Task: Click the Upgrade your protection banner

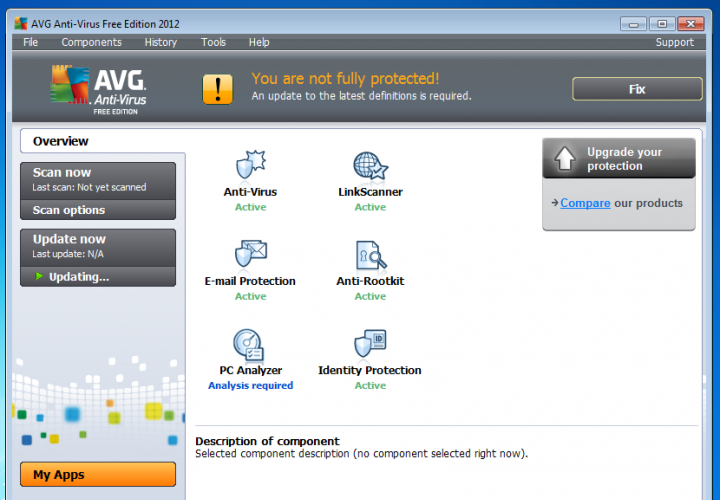Action: coord(619,158)
